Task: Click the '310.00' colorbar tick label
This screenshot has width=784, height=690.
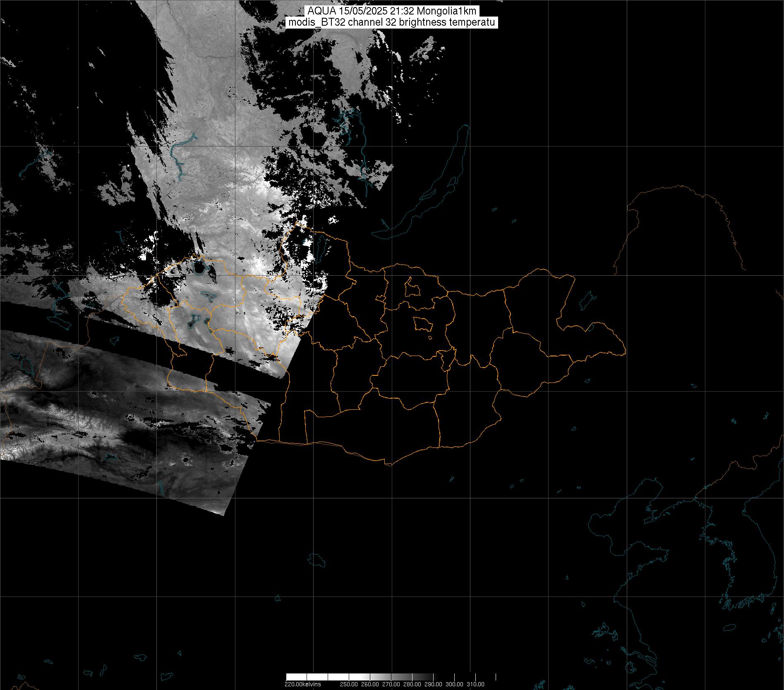Action: 475,684
